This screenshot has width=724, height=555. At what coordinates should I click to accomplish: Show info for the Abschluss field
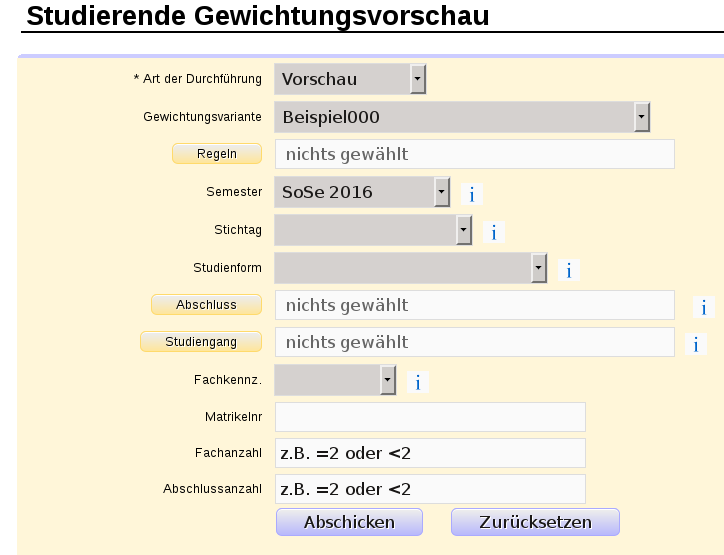point(703,307)
